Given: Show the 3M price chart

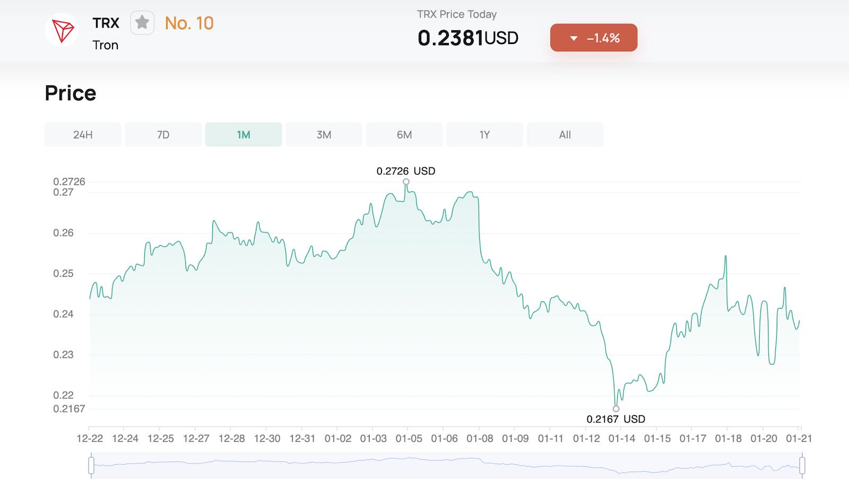Looking at the screenshot, I should click(x=324, y=135).
